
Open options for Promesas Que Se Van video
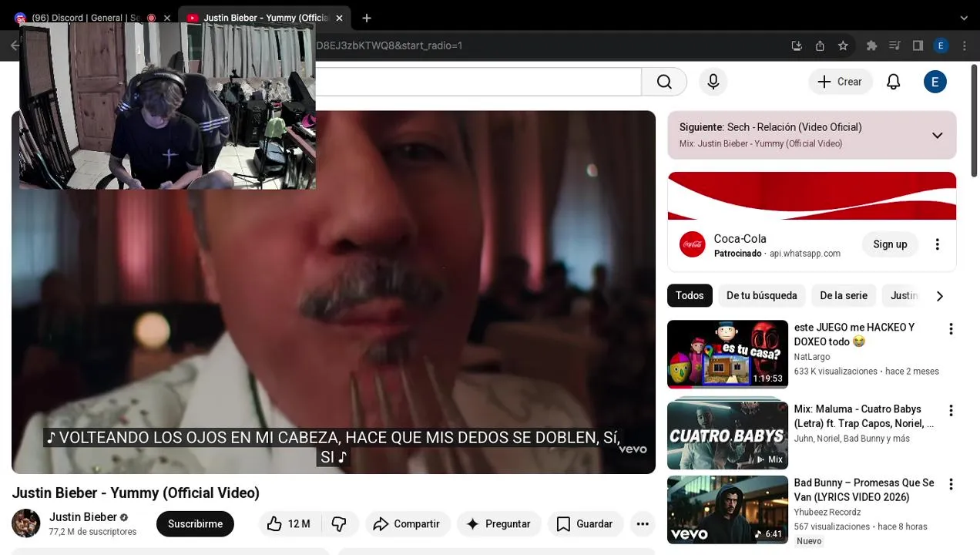(x=951, y=485)
